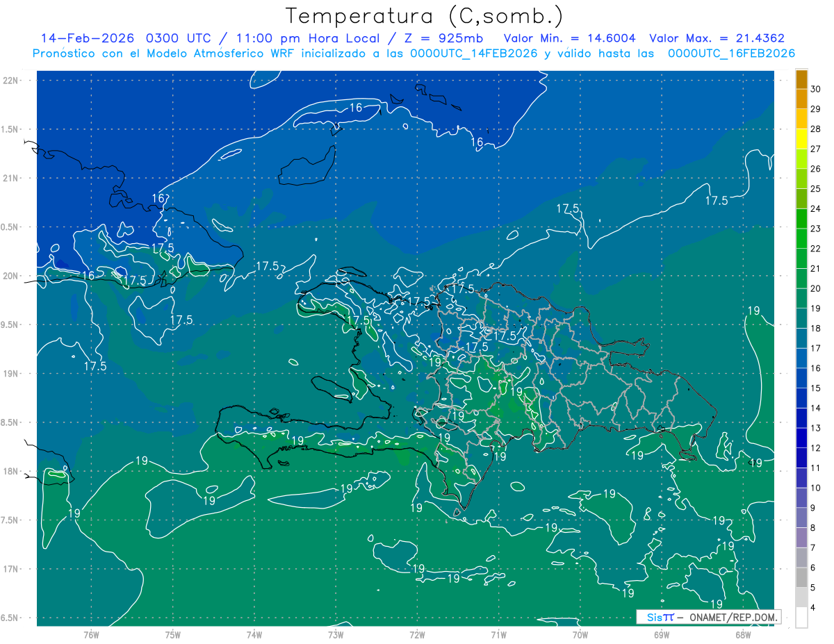Click the legend scale value "10"
Image resolution: width=834 pixels, height=644 pixels.
(817, 488)
